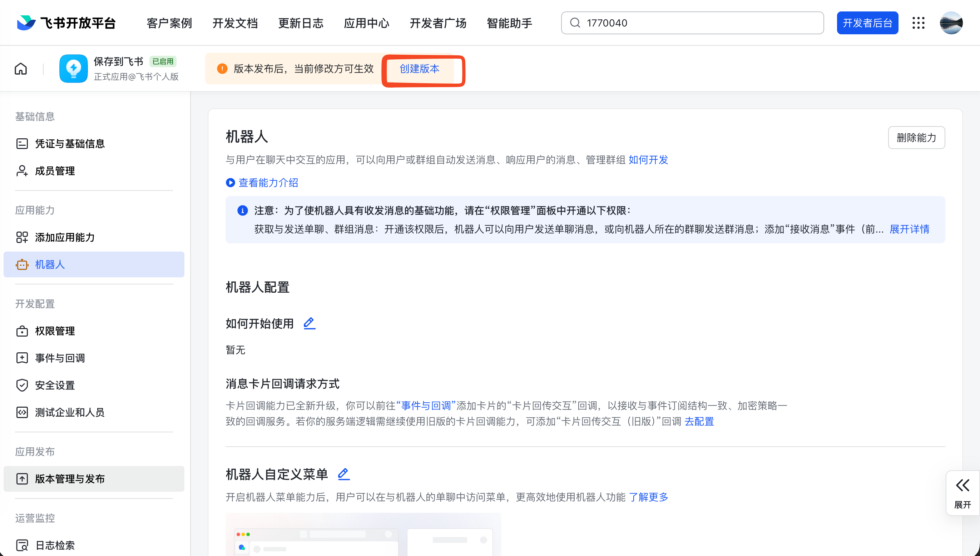Select 权限管理 in the sidebar
The width and height of the screenshot is (980, 556).
(x=55, y=331)
